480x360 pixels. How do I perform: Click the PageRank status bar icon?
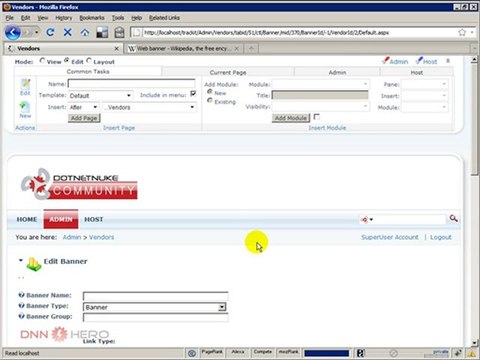[212, 352]
